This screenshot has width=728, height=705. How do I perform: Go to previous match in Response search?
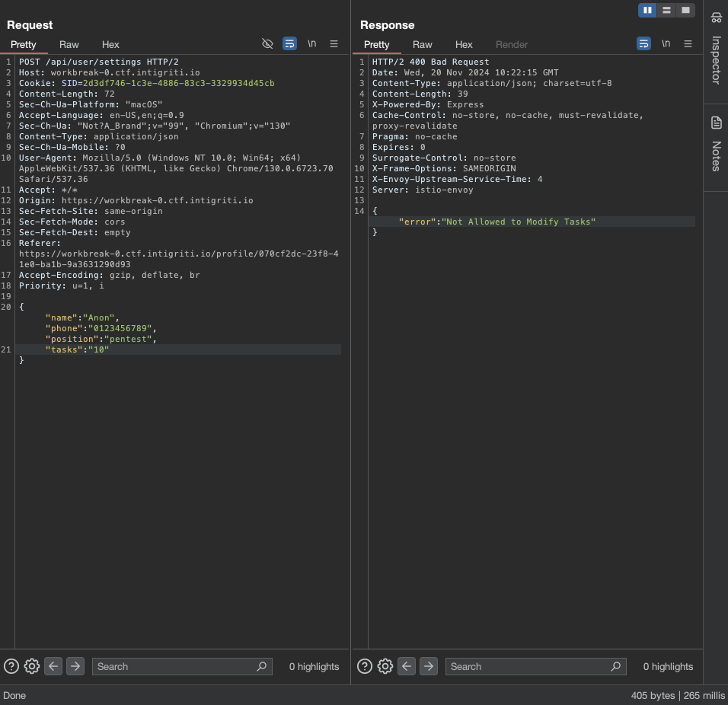coord(407,666)
